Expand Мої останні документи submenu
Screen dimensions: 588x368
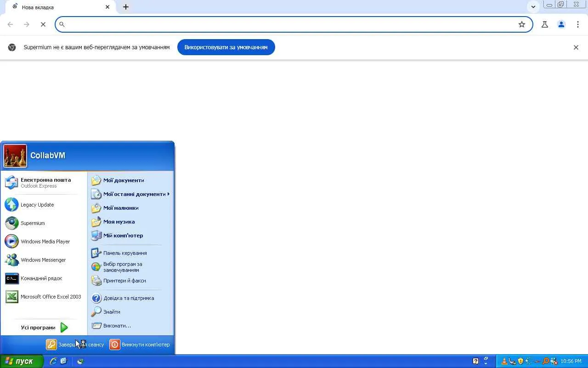click(x=130, y=194)
